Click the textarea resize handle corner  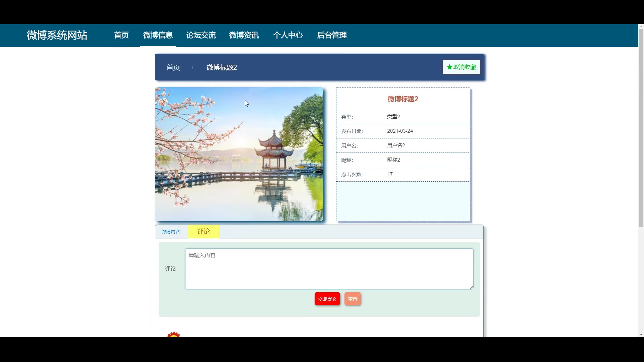pyautogui.click(x=472, y=287)
